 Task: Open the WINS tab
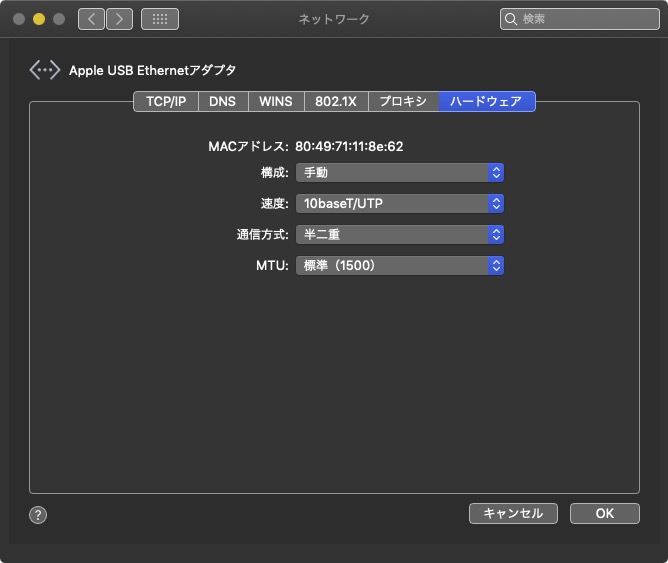point(276,101)
